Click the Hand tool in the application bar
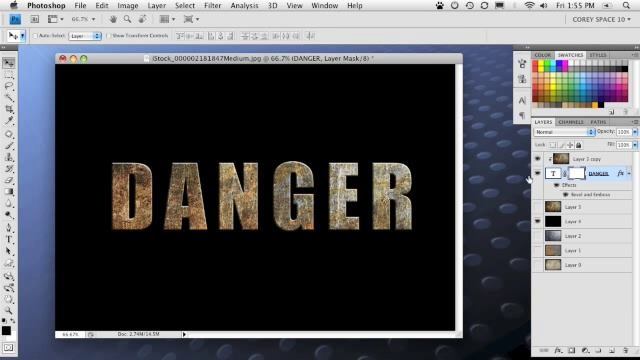640x360 pixels. point(113,19)
